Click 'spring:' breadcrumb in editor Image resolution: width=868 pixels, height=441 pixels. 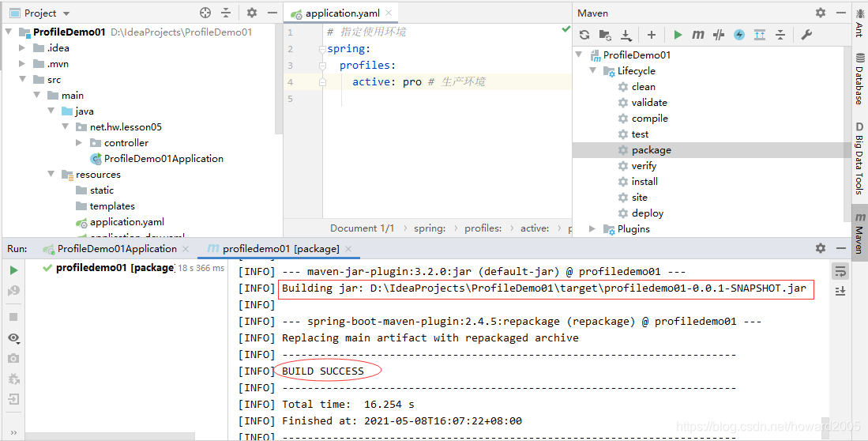pyautogui.click(x=430, y=228)
